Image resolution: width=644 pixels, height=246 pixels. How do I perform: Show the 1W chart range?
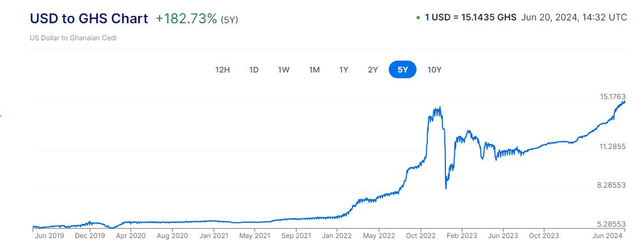(x=284, y=70)
